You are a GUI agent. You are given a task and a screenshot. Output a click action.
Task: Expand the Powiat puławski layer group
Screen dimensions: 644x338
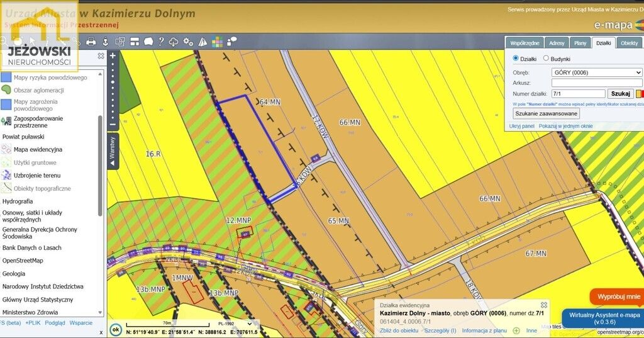(x=23, y=137)
